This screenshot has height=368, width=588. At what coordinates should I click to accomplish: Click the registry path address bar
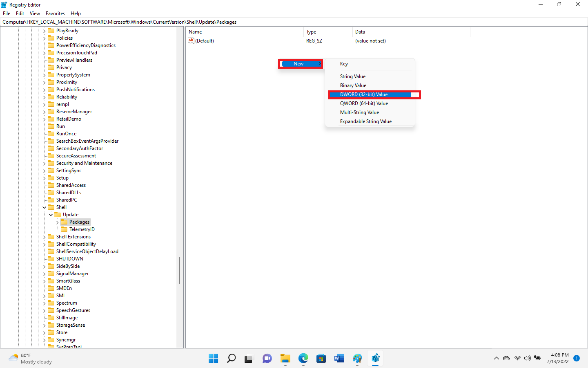(294, 22)
